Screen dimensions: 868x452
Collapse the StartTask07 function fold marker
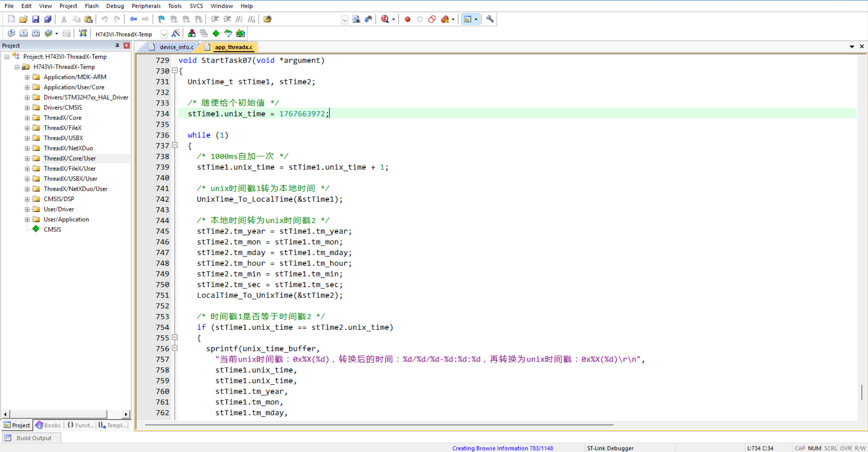click(175, 70)
